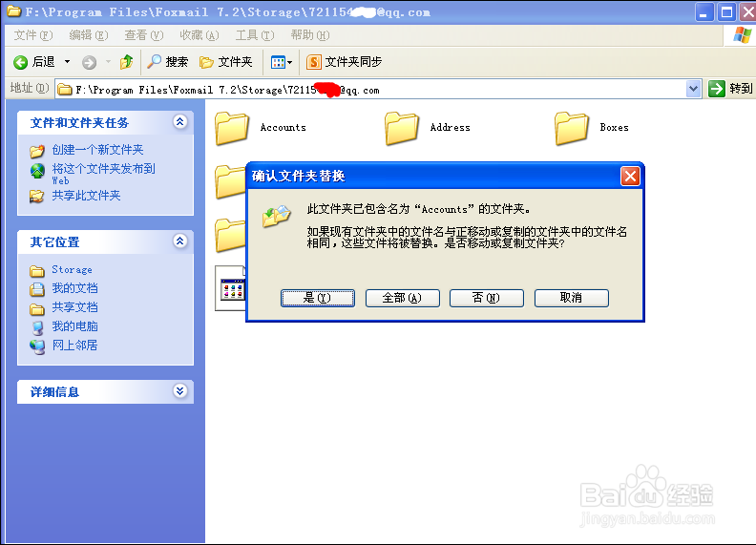The width and height of the screenshot is (756, 545).
Task: Click 将这个文件夹发布到 Web link
Action: (104, 174)
